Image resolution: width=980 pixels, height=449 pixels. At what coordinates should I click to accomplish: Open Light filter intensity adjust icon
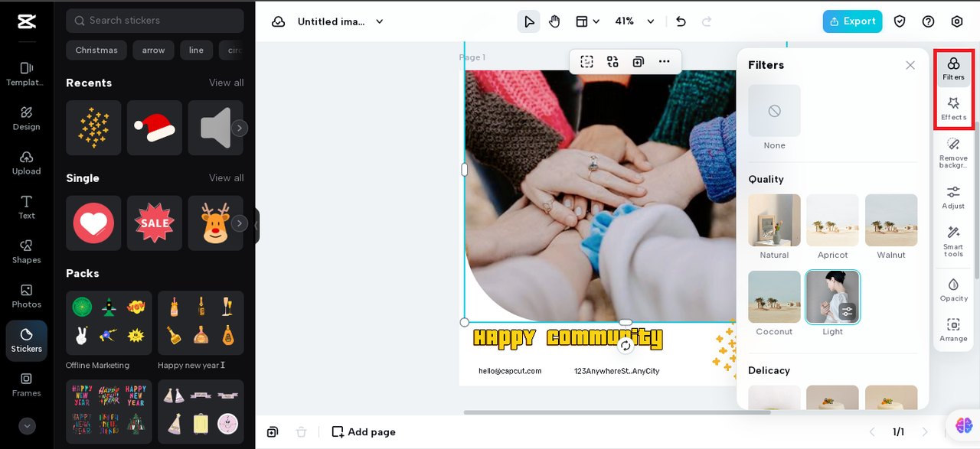tap(847, 311)
